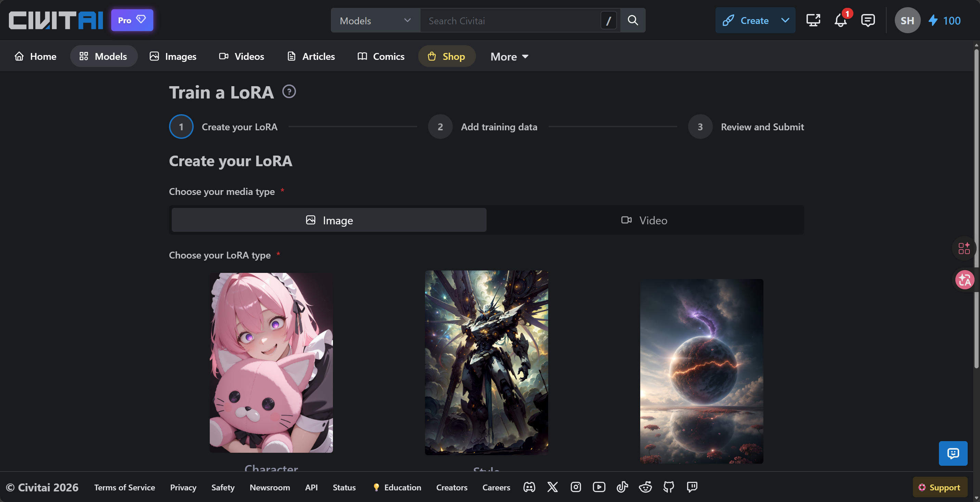Select step 2 Add training data
The width and height of the screenshot is (980, 502).
483,127
